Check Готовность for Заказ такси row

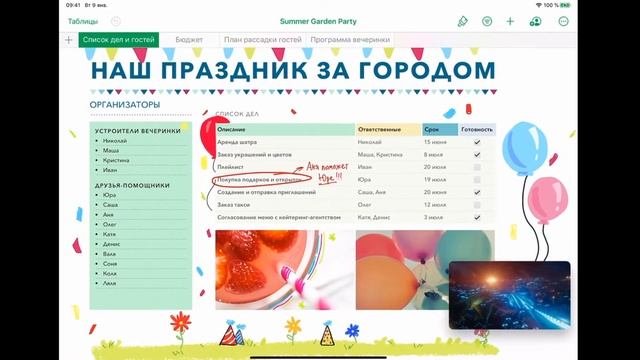coord(477,205)
